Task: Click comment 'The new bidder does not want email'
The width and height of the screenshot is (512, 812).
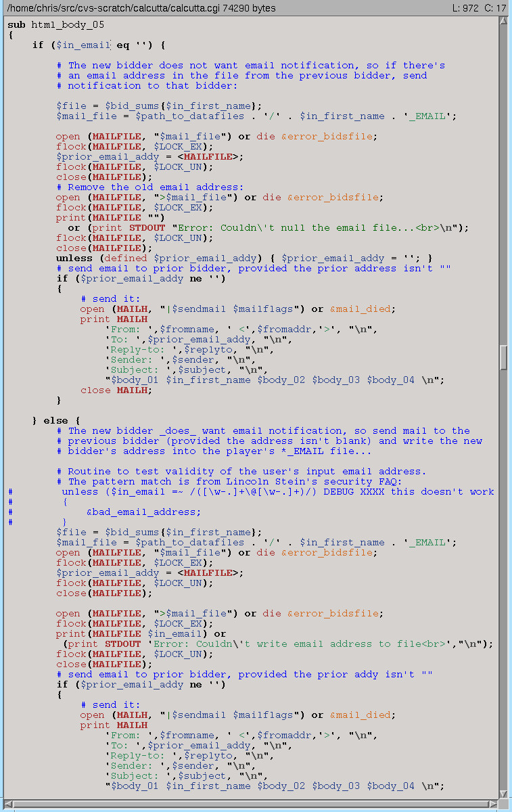Action: [x=251, y=65]
